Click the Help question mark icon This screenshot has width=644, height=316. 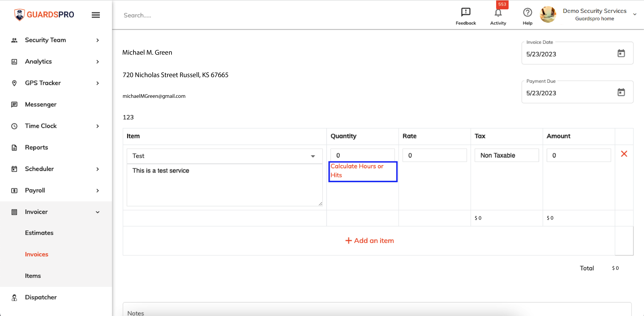(528, 12)
